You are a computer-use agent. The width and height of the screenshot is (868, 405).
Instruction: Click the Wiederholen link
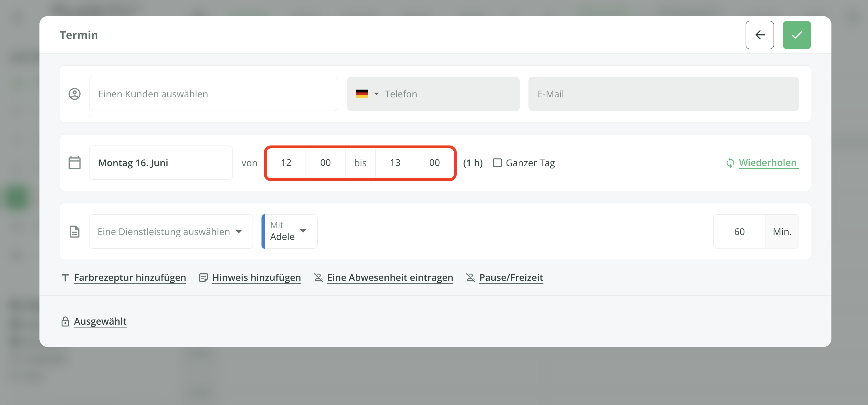coord(767,163)
